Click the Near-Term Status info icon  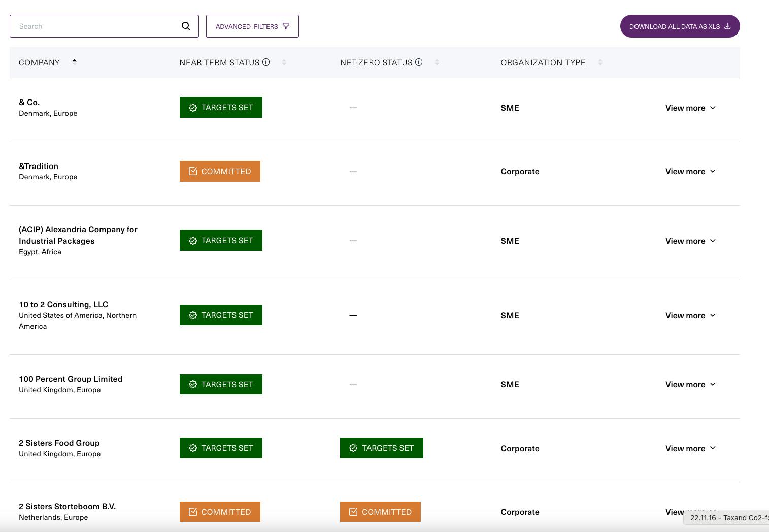(x=266, y=62)
